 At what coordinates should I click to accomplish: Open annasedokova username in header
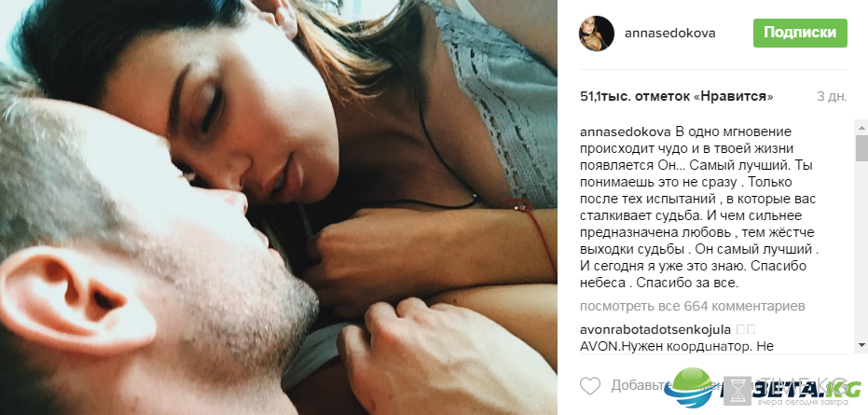click(x=669, y=34)
